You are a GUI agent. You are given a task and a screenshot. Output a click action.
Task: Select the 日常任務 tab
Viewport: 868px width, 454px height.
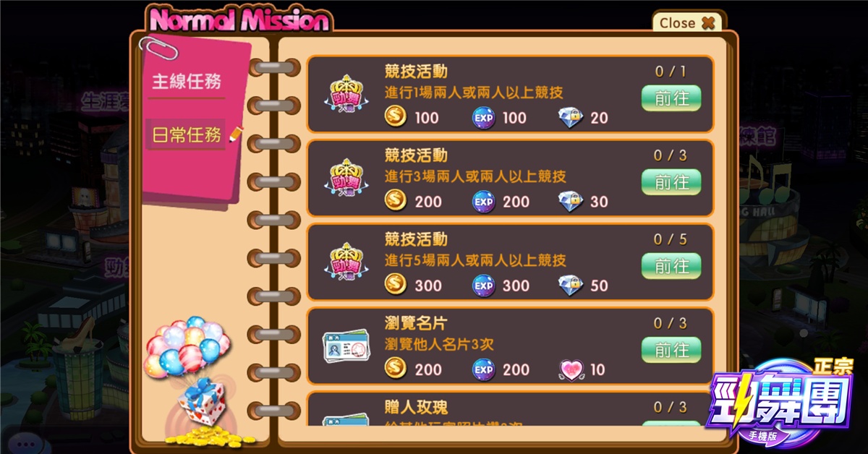(186, 135)
